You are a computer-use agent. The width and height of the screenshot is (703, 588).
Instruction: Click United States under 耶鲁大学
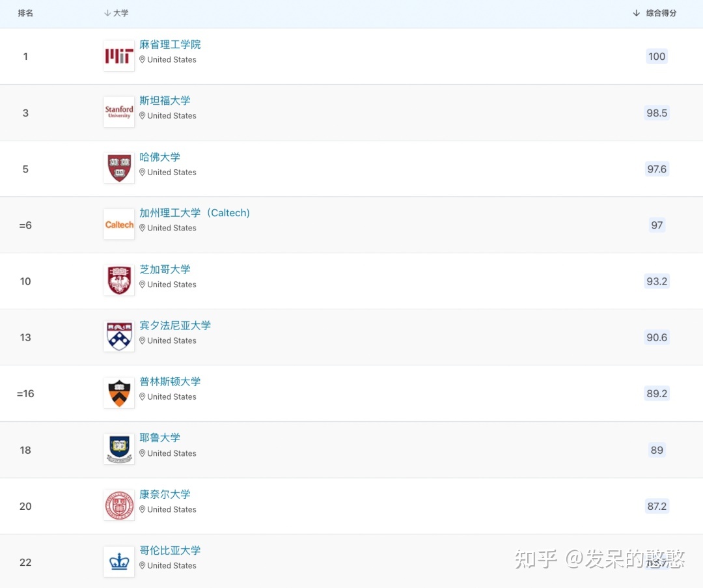pos(172,453)
